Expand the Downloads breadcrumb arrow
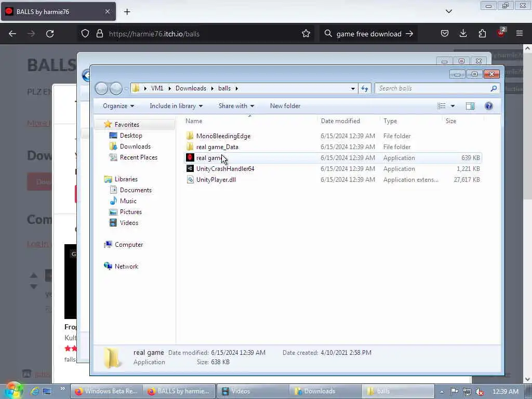Image resolution: width=532 pixels, height=399 pixels. (x=212, y=88)
